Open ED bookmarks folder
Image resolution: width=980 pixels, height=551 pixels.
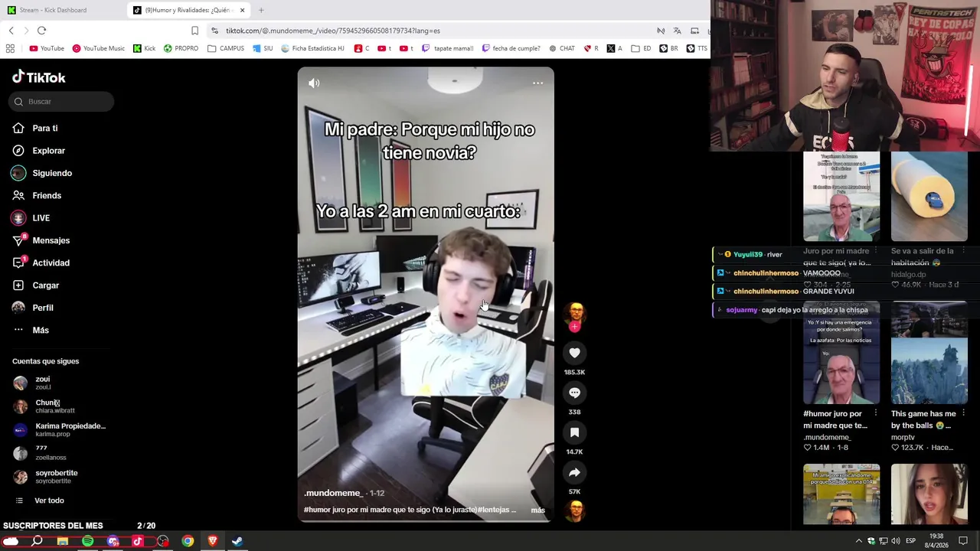641,48
